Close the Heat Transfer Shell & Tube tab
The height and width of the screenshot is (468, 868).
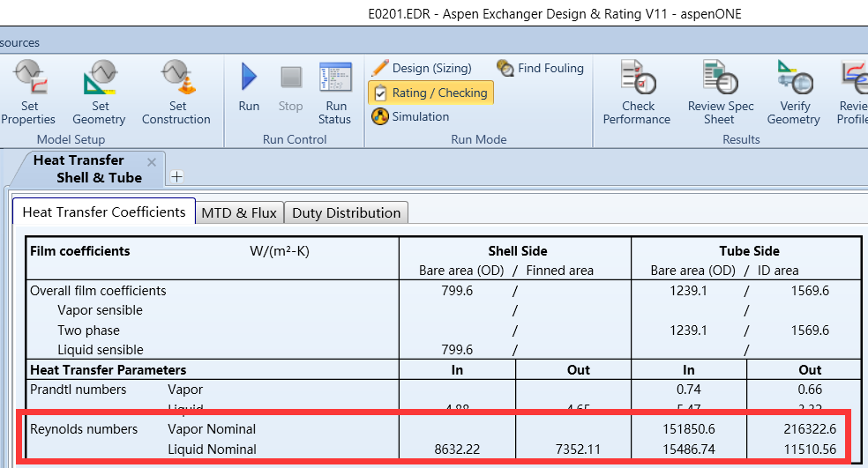[x=152, y=162]
